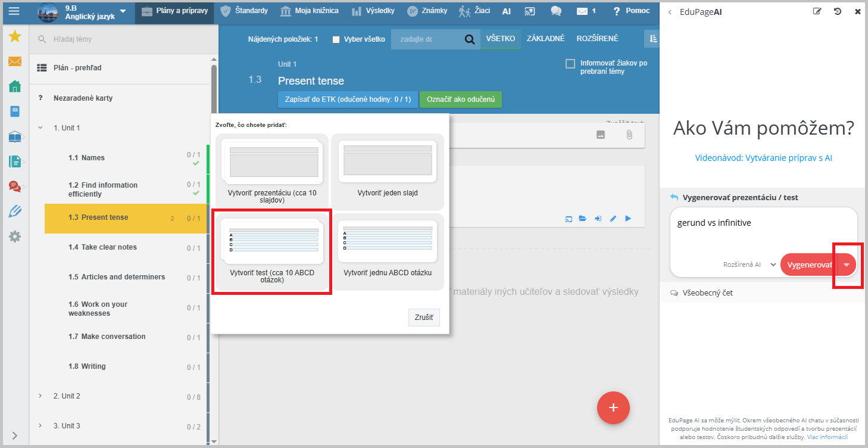This screenshot has width=868, height=448.
Task: Click the 'Označiť ako odučenú' button
Action: coord(461,99)
